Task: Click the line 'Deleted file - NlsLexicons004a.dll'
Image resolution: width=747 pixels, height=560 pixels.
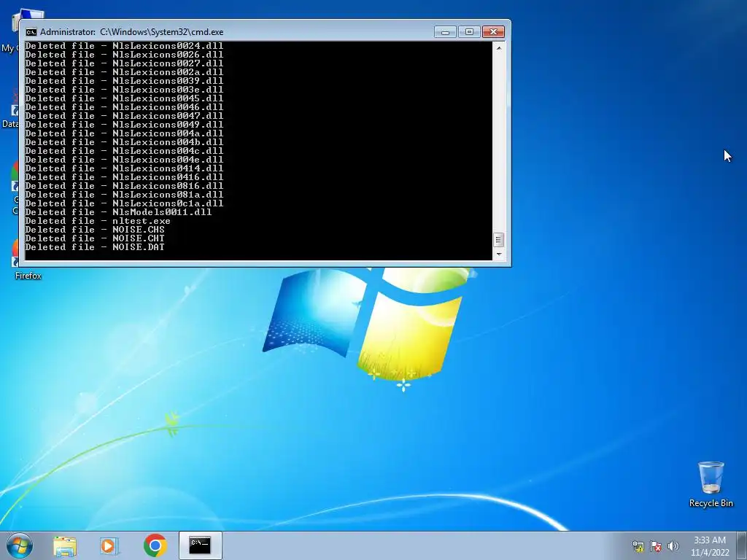Action: pyautogui.click(x=124, y=133)
